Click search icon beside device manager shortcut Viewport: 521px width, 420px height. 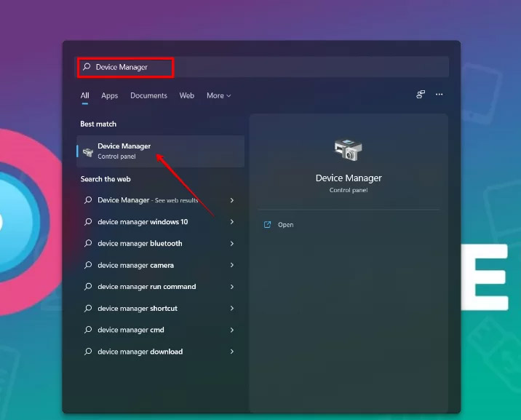(x=88, y=308)
